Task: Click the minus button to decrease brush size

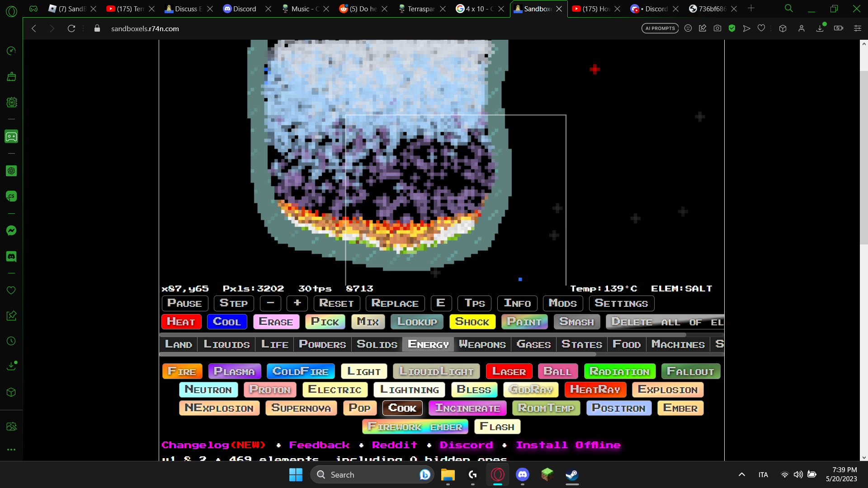Action: coord(270,303)
